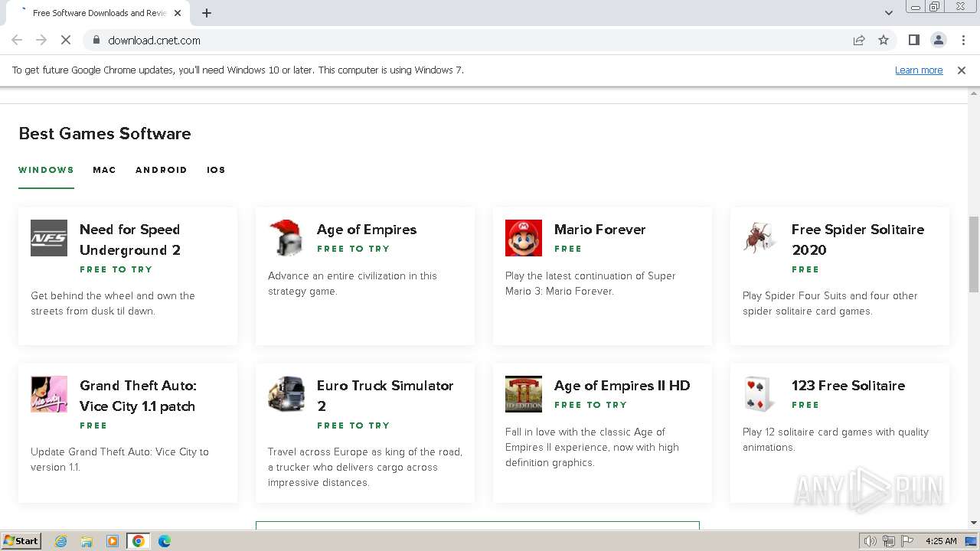Open Windows Media Player from taskbar
This screenshot has width=980, height=551.
[113, 541]
